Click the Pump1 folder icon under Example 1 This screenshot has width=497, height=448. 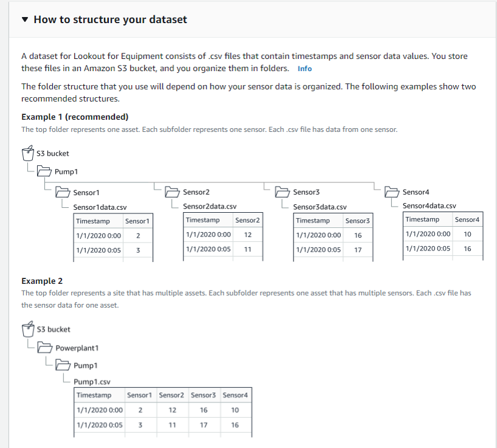44,171
